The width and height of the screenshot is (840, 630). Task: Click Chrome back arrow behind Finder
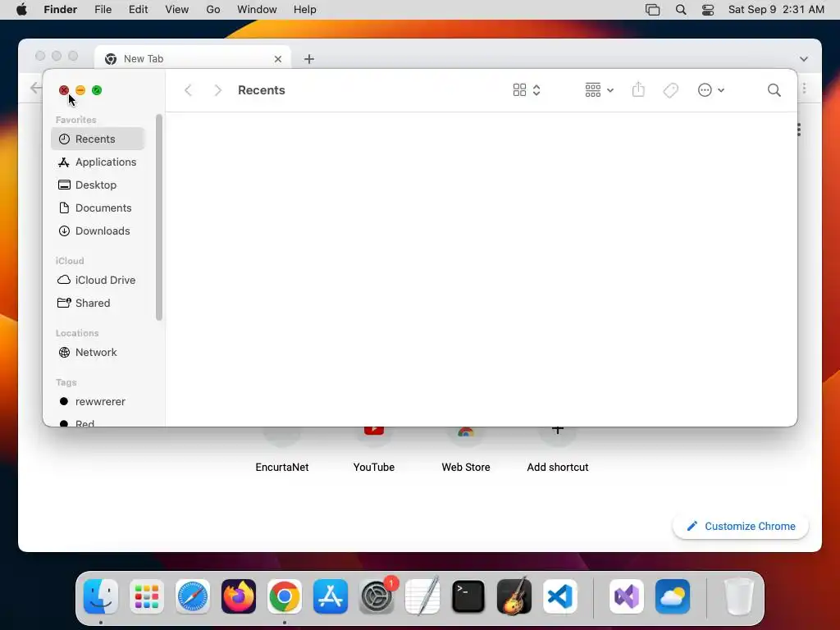[x=34, y=88]
